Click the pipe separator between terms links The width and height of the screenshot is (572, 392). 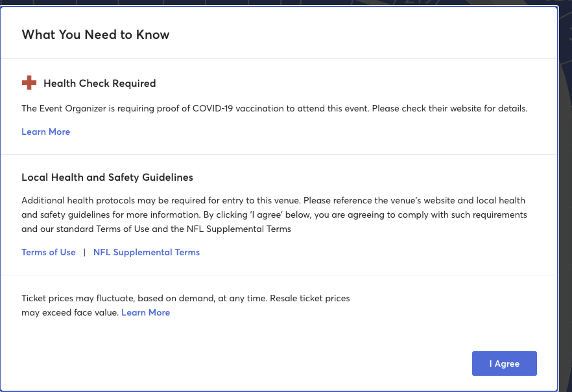point(84,252)
